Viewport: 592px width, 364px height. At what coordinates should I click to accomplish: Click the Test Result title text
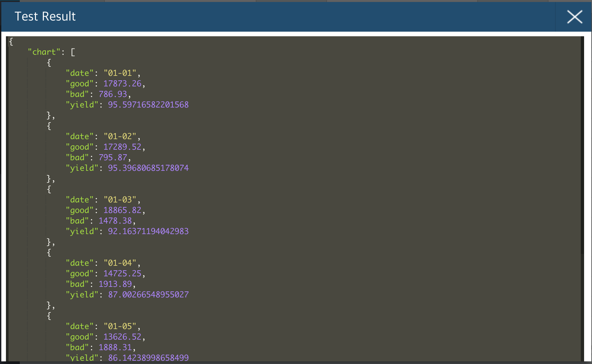tap(45, 16)
